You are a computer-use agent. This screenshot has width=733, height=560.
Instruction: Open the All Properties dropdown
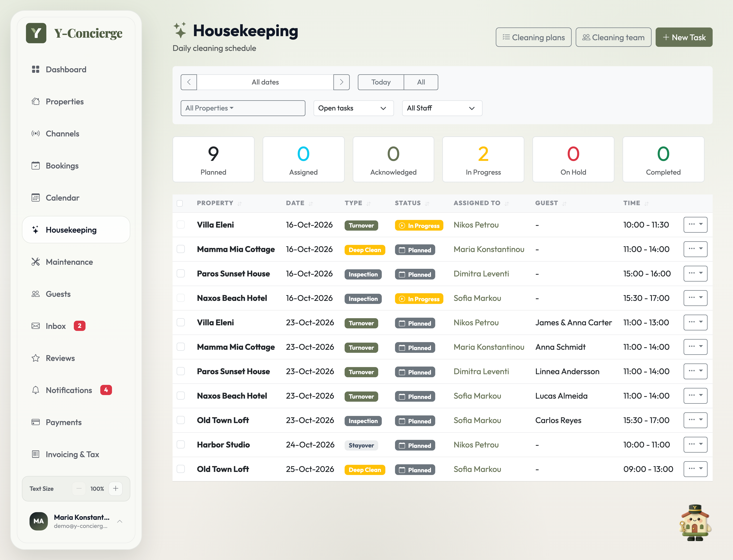(243, 108)
